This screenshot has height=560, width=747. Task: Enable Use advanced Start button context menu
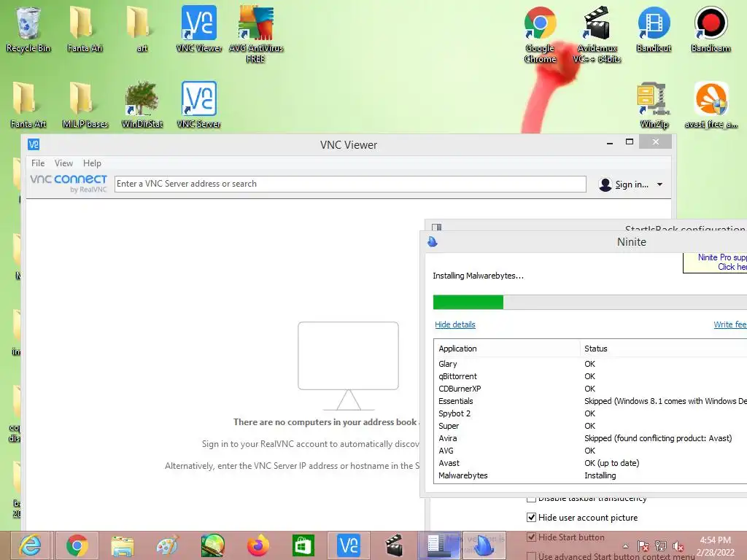tap(531, 556)
